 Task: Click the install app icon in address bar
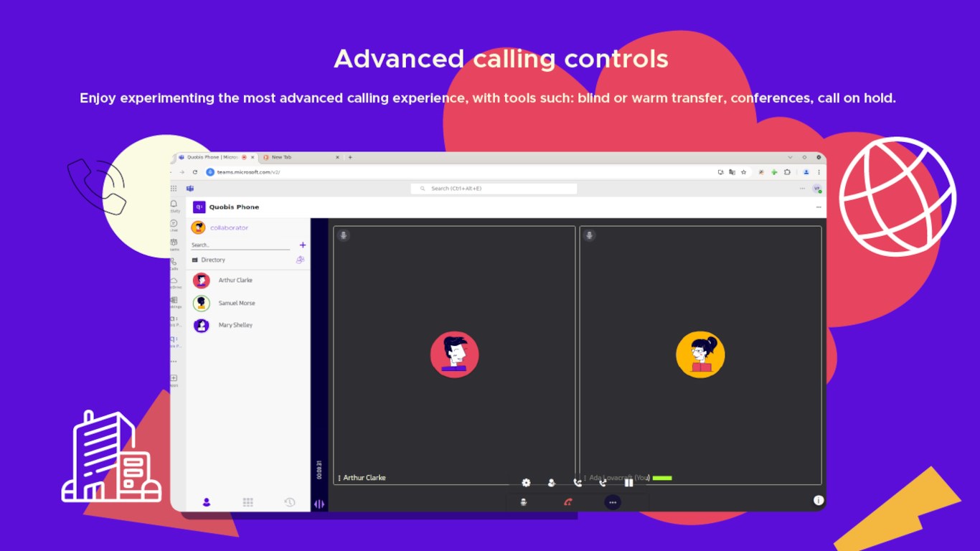tap(720, 172)
